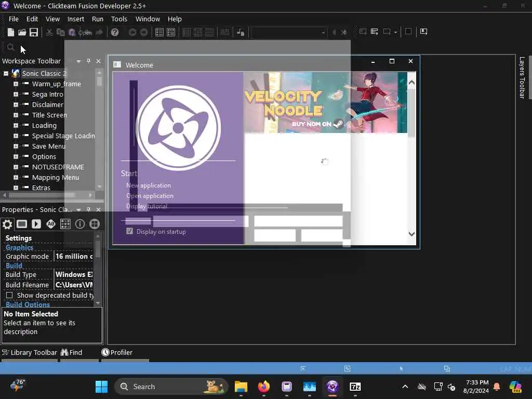Open the About info tab in Properties

point(80,224)
